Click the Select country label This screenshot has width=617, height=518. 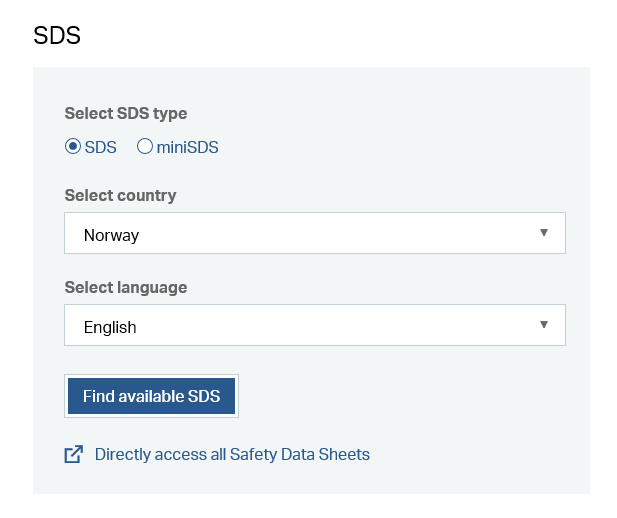[x=120, y=196]
